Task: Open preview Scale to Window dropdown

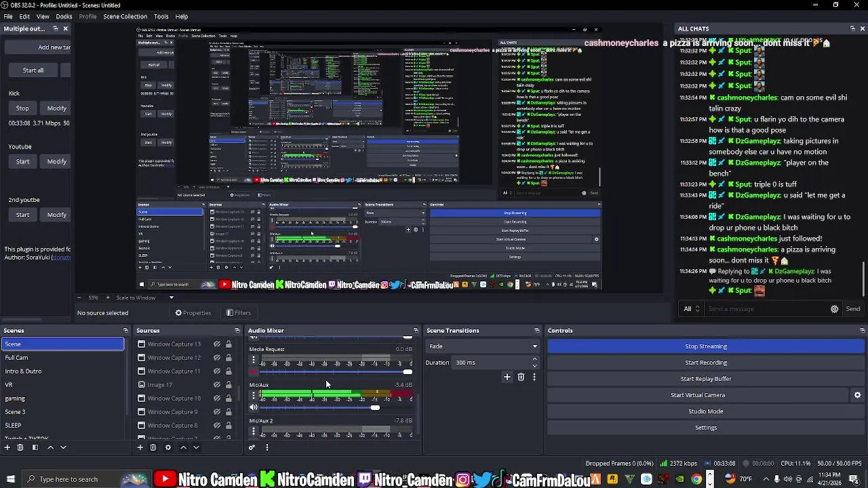Action: click(144, 298)
